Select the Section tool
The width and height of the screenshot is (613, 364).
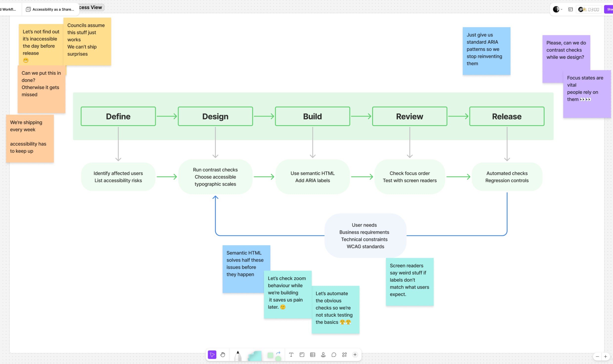(x=302, y=355)
